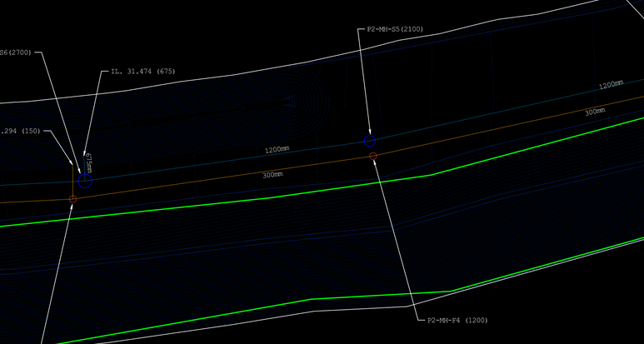
Task: Select blue manhole circle under P2-MH-S5 leader
Action: 370,141
